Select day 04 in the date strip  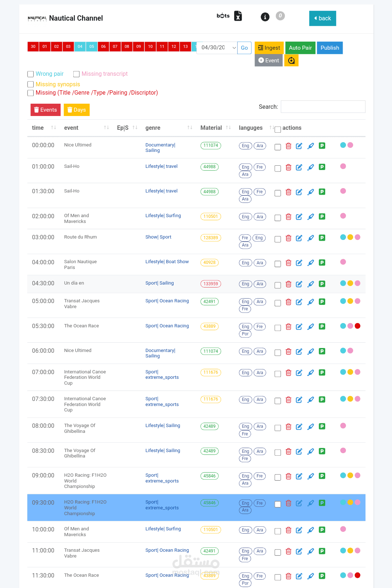tap(80, 46)
